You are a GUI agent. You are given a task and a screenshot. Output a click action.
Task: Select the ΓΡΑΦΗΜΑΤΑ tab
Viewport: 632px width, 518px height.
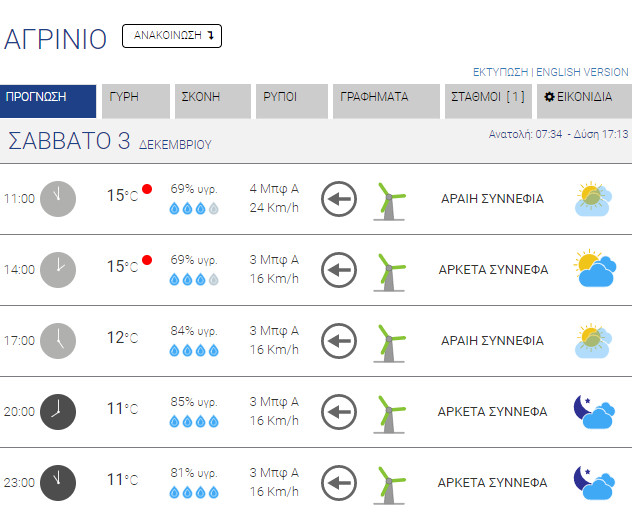pyautogui.click(x=384, y=101)
